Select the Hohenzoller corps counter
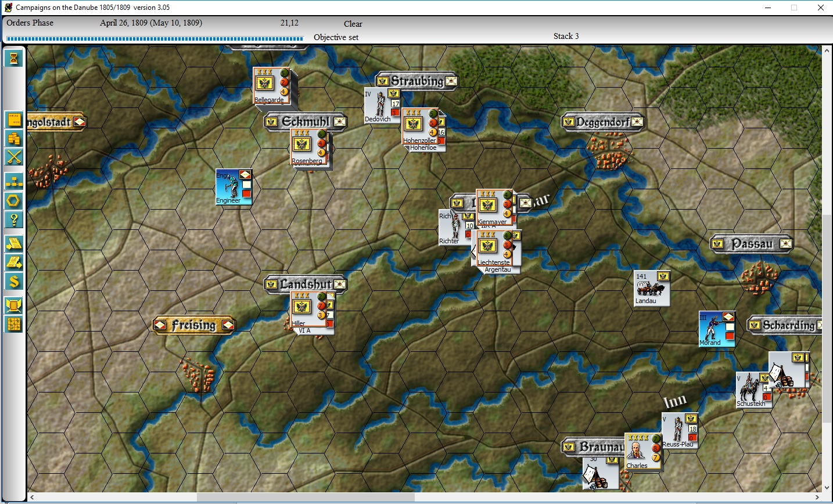 tap(420, 126)
